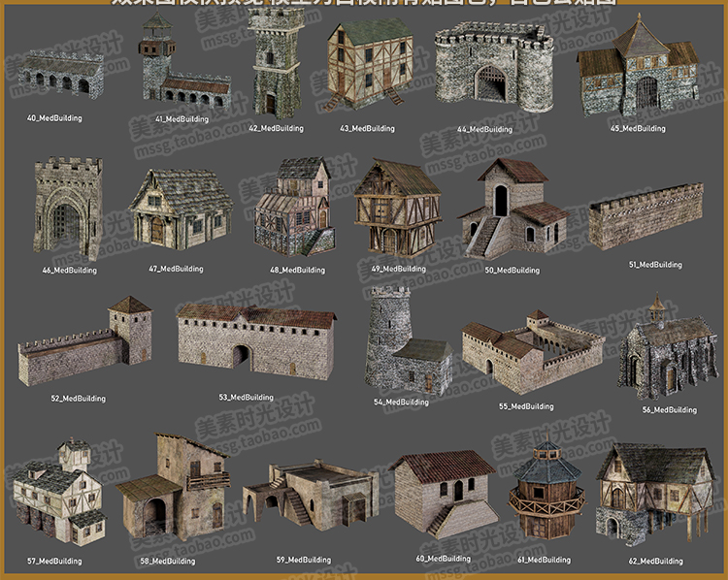728x580 pixels.
Task: Choose the 53_MedBuilding long gate building
Action: point(256,342)
